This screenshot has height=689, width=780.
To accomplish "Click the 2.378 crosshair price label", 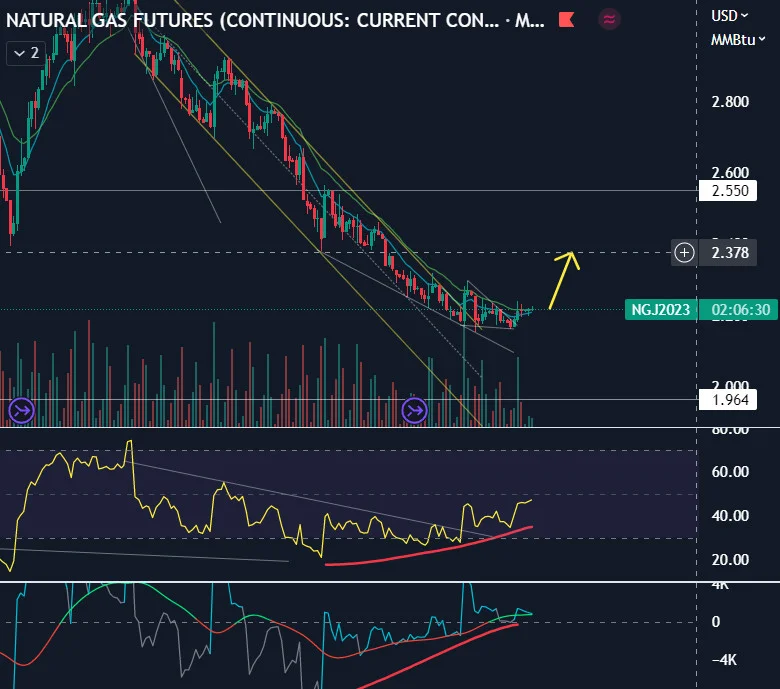I will pos(730,253).
